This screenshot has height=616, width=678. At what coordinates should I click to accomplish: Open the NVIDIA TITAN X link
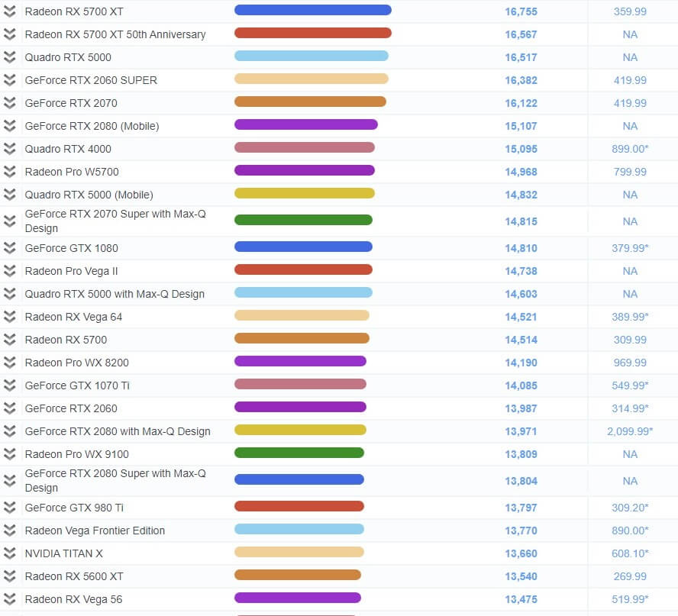pos(63,553)
